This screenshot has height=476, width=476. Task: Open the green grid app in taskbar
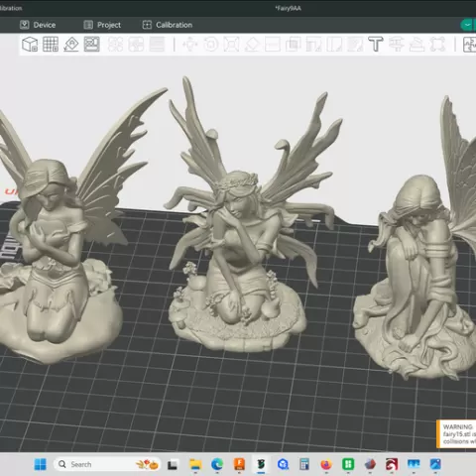(x=348, y=464)
